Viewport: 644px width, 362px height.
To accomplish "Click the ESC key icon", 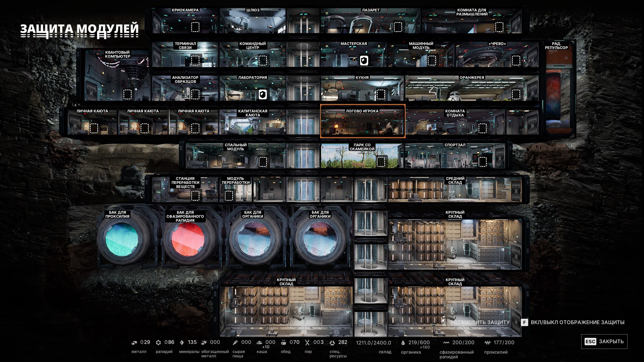I will pyautogui.click(x=590, y=342).
